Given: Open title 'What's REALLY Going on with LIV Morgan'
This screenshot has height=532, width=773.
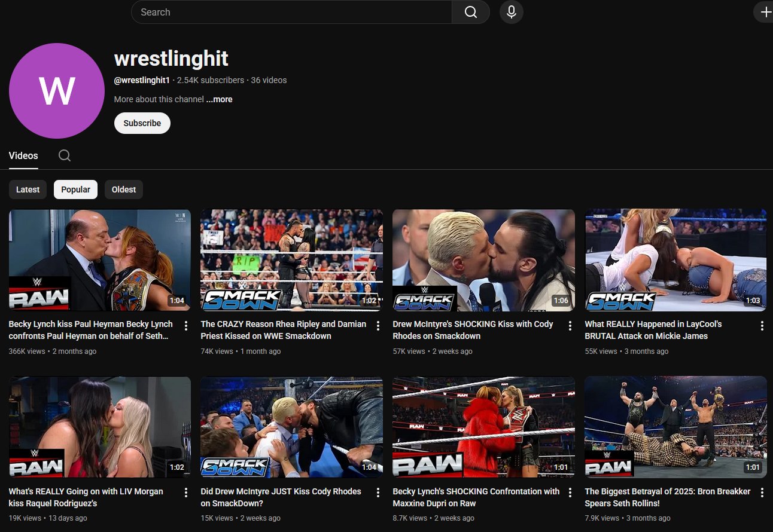Looking at the screenshot, I should [86, 497].
